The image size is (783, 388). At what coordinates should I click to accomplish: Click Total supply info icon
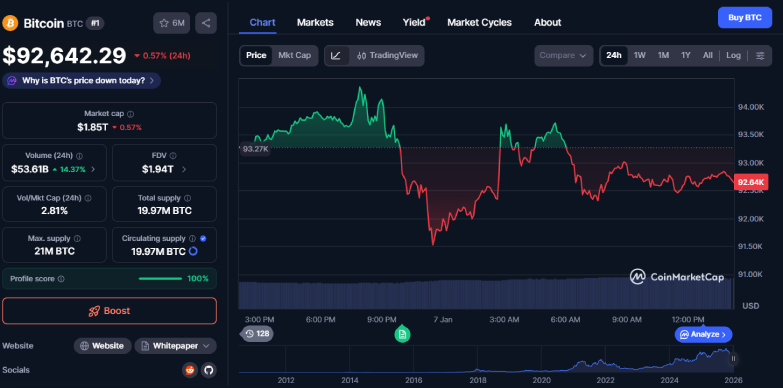click(x=187, y=198)
